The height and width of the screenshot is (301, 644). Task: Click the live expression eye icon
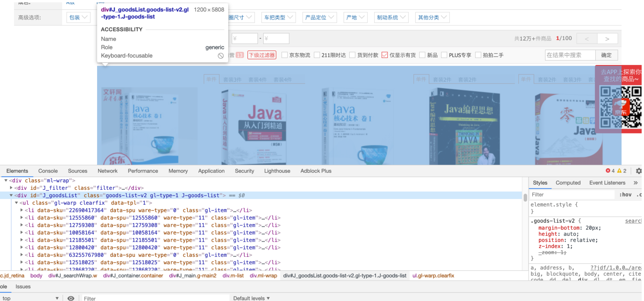(x=71, y=298)
